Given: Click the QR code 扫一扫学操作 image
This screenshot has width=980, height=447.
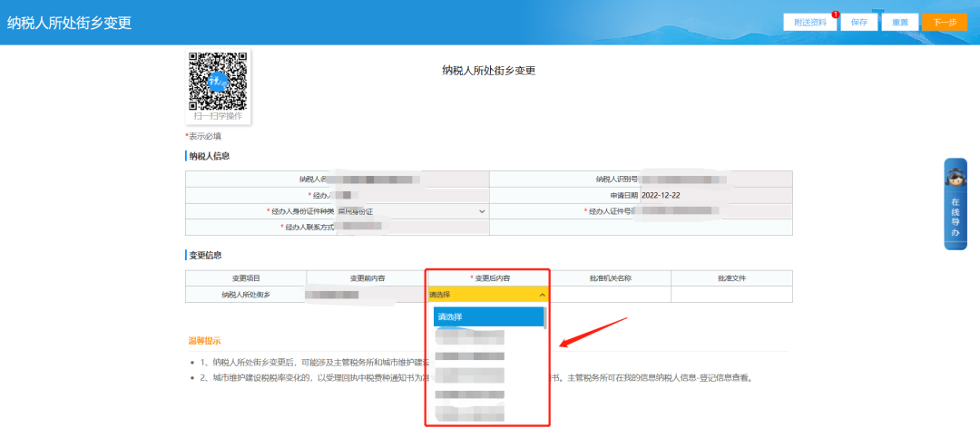Looking at the screenshot, I should 218,87.
